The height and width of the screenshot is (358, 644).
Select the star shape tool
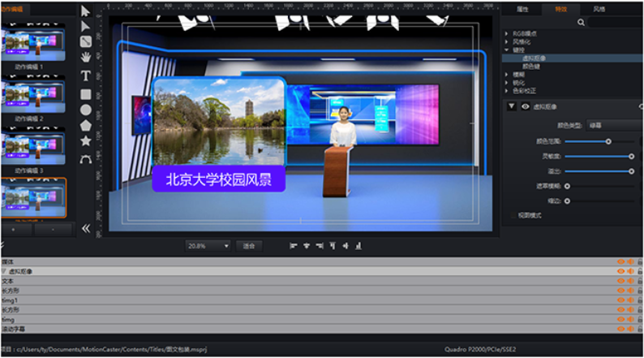click(86, 141)
